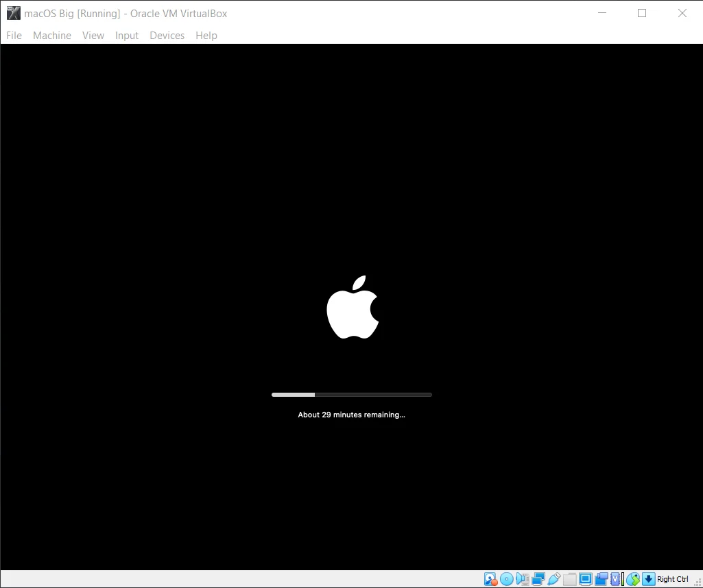The image size is (703, 588).
Task: Click the VirtualBox window title icon
Action: tap(14, 14)
